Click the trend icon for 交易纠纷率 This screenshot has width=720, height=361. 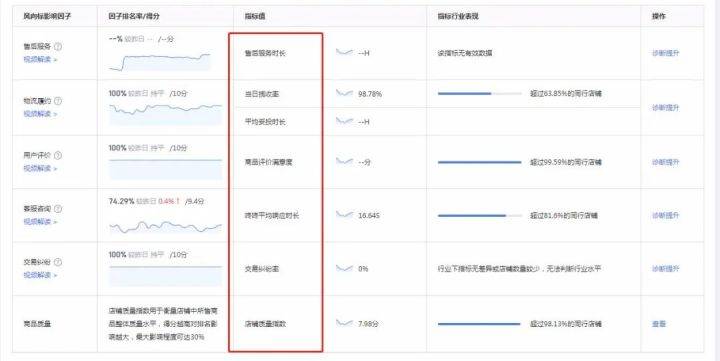click(344, 268)
